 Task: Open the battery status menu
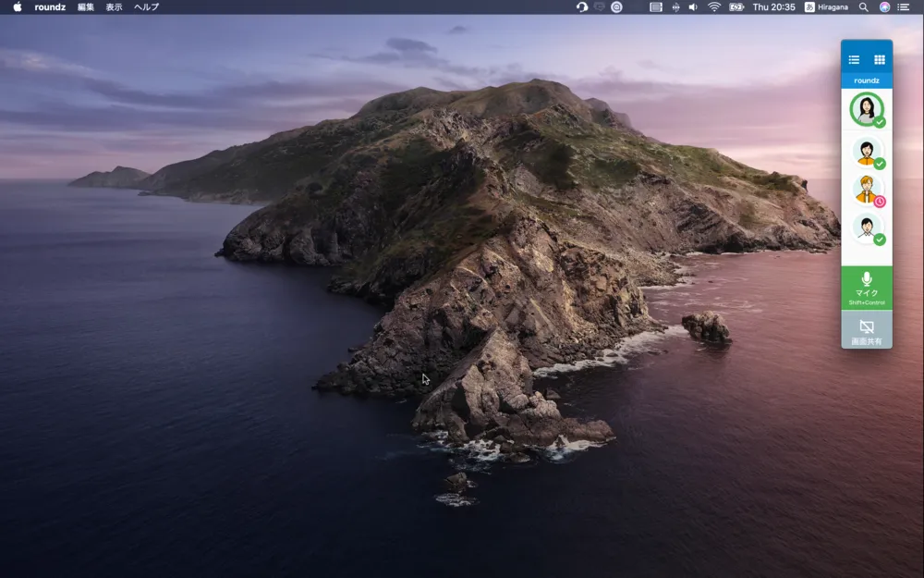click(x=736, y=7)
